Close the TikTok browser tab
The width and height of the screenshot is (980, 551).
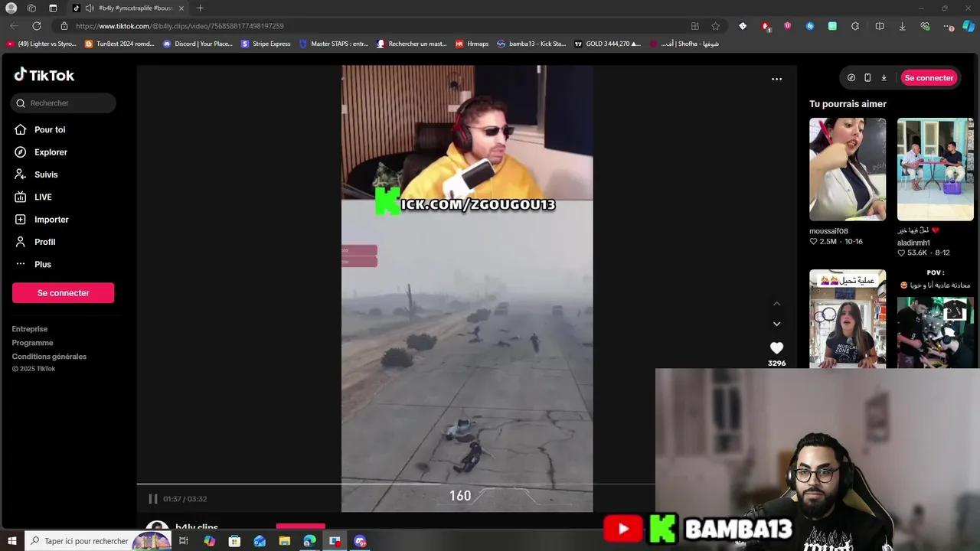click(181, 8)
